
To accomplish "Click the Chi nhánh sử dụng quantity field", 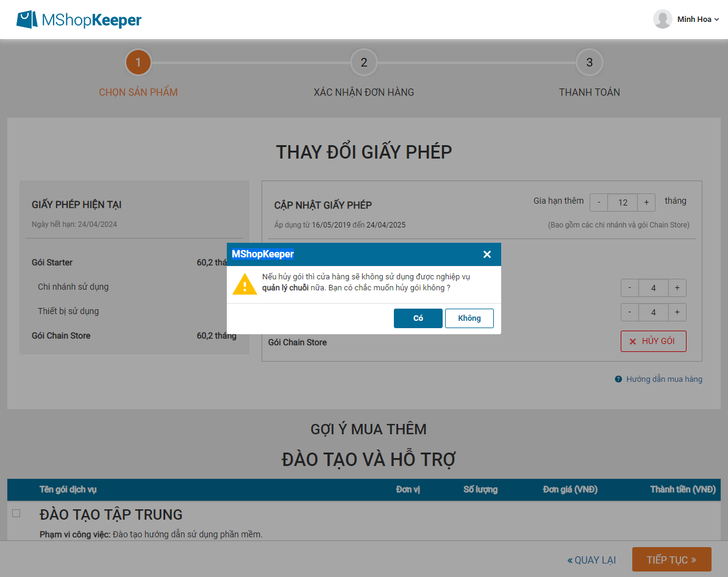I will point(653,288).
